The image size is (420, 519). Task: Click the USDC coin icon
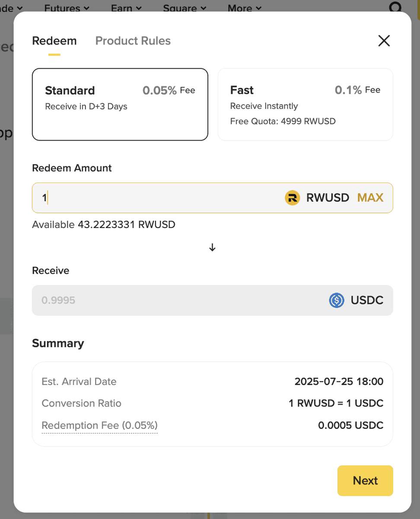point(337,300)
